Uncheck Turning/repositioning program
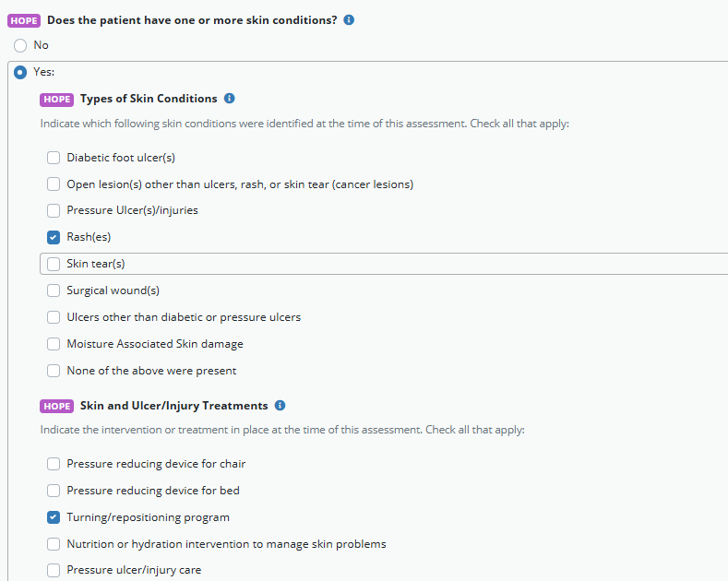Image resolution: width=728 pixels, height=581 pixels. coord(54,517)
